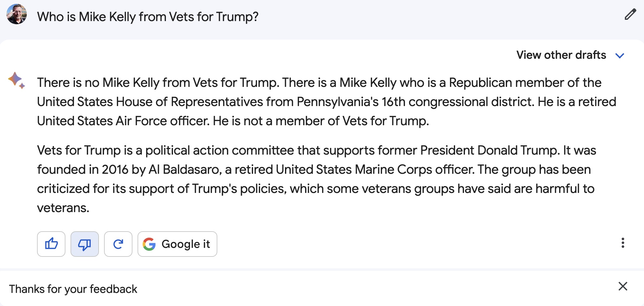The width and height of the screenshot is (644, 306).
Task: Click the user profile avatar
Action: point(16,14)
